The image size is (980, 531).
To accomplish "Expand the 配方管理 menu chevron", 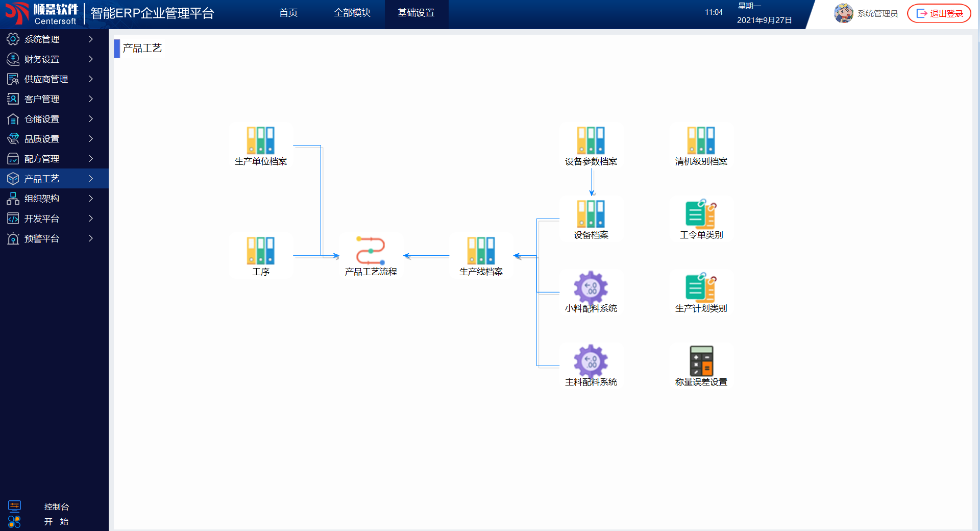I will point(91,159).
